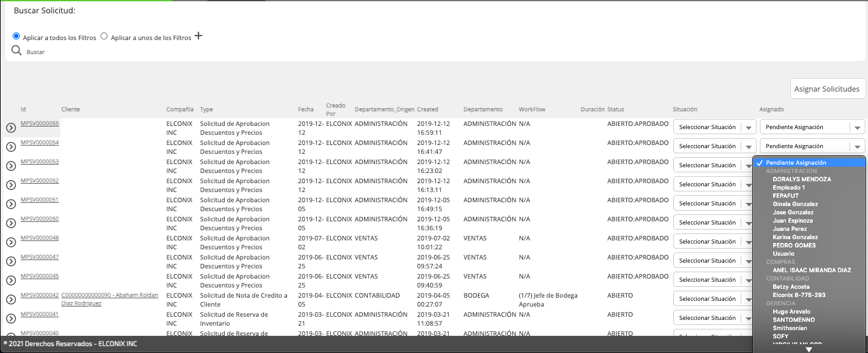
Task: Open request link MPSV0000048
Action: 39,239
